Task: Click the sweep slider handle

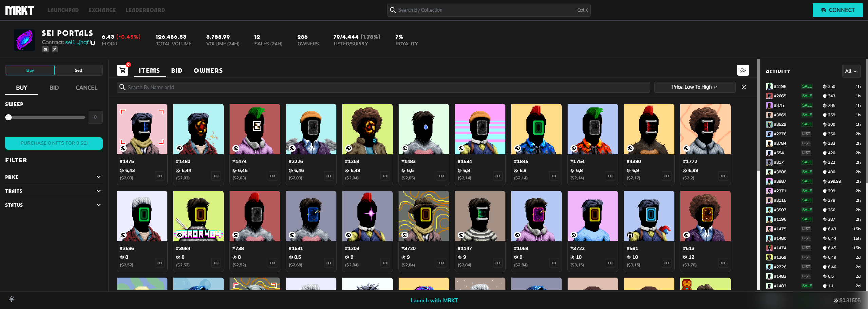Action: pos(8,117)
